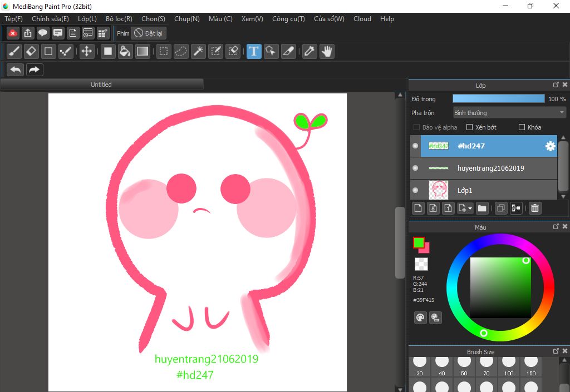Open the Công cụ(T) menu
Image resolution: width=570 pixels, height=392 pixels.
click(x=288, y=19)
